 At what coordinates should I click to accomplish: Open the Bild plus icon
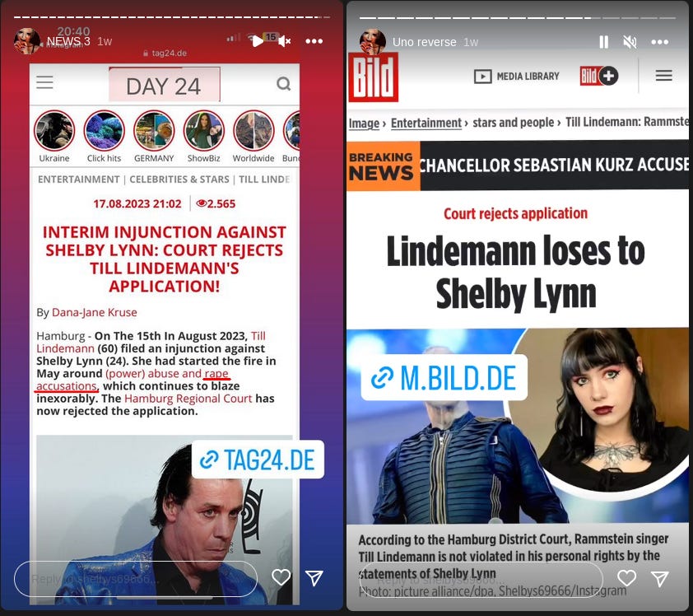599,76
